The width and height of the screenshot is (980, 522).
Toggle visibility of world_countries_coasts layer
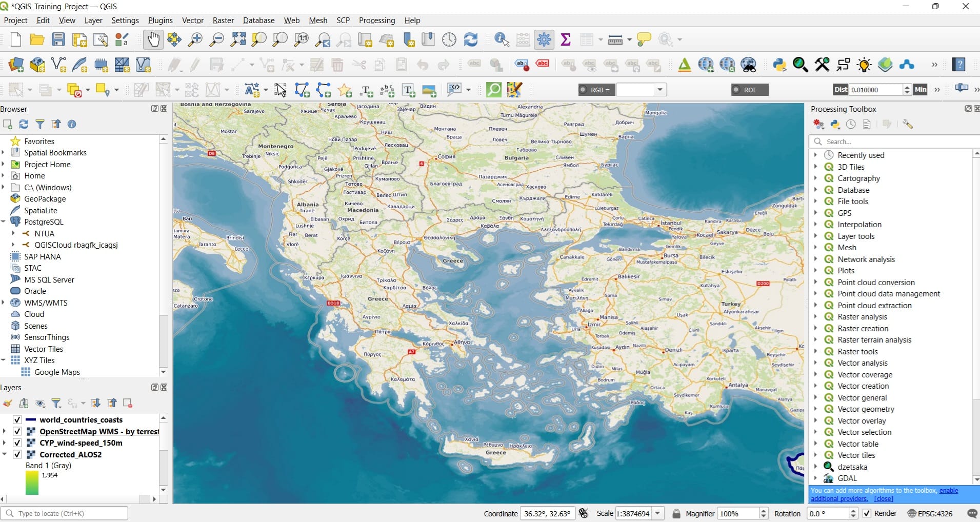pos(17,419)
